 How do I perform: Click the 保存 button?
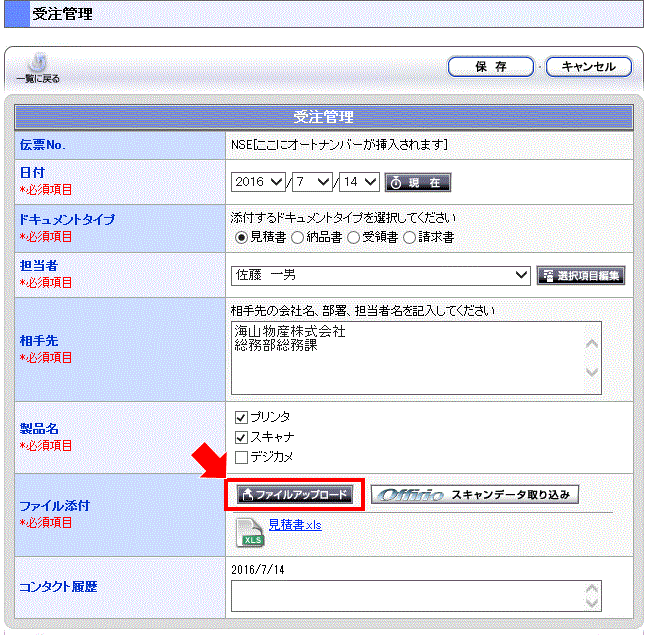point(490,67)
